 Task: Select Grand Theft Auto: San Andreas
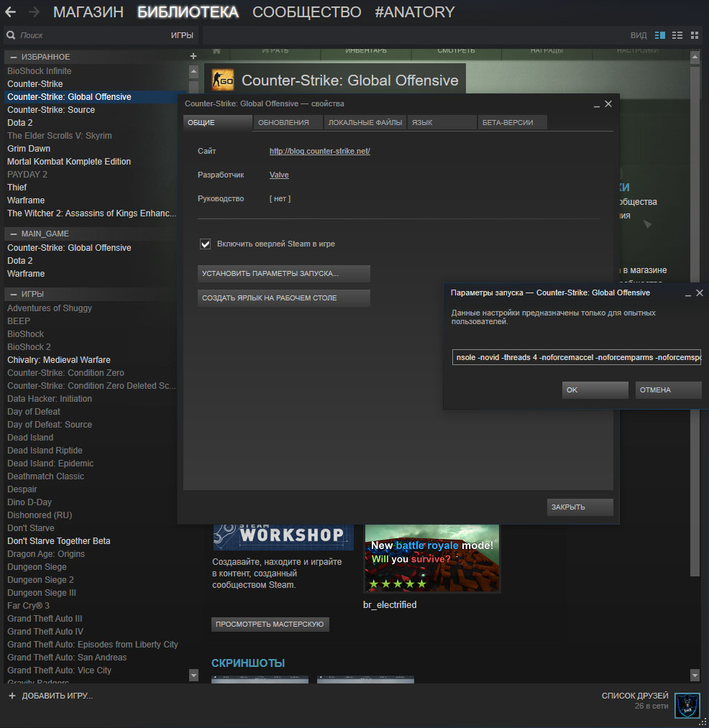67,658
